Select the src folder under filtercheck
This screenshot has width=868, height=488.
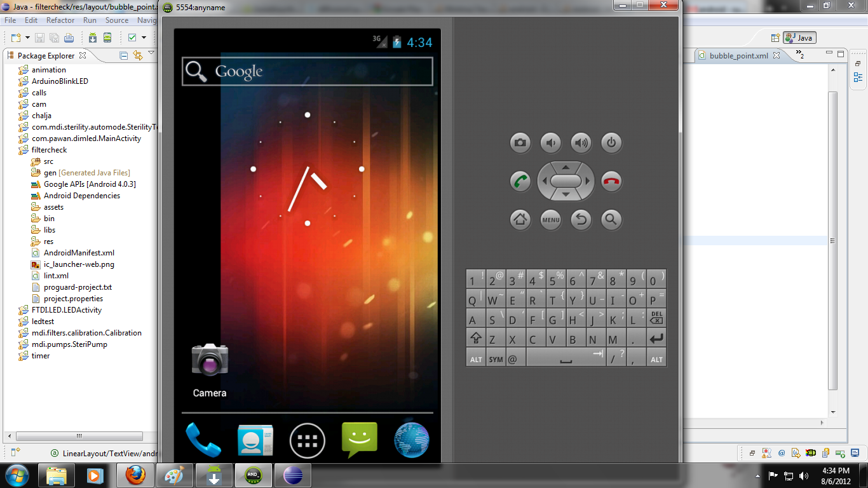48,161
